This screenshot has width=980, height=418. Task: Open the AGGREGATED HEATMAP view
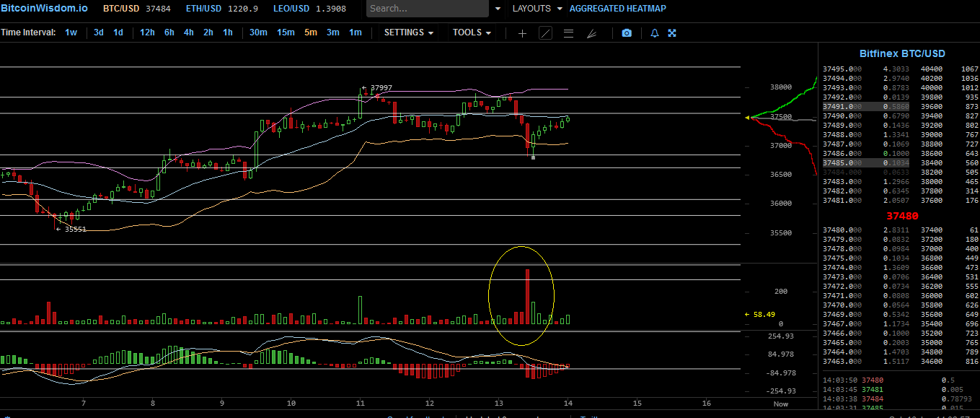point(618,9)
